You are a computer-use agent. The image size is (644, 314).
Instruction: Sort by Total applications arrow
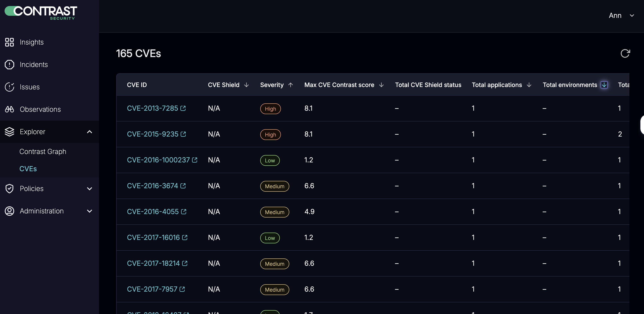click(529, 85)
